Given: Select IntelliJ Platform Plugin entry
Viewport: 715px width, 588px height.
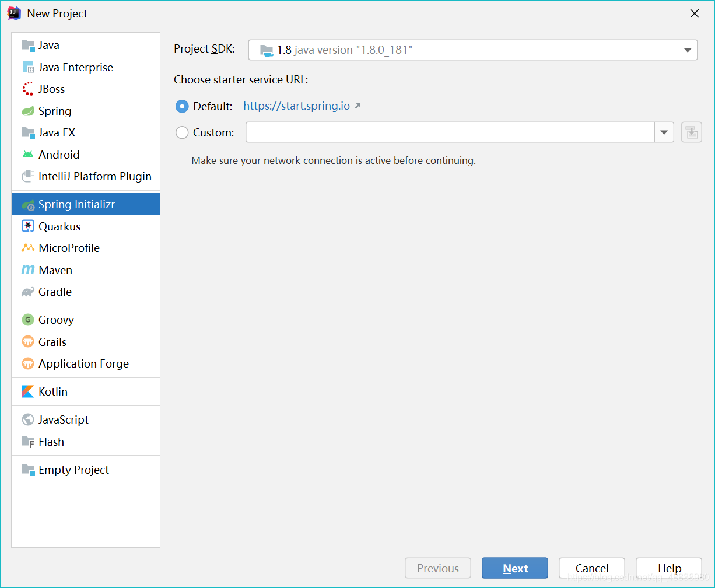Looking at the screenshot, I should [86, 176].
